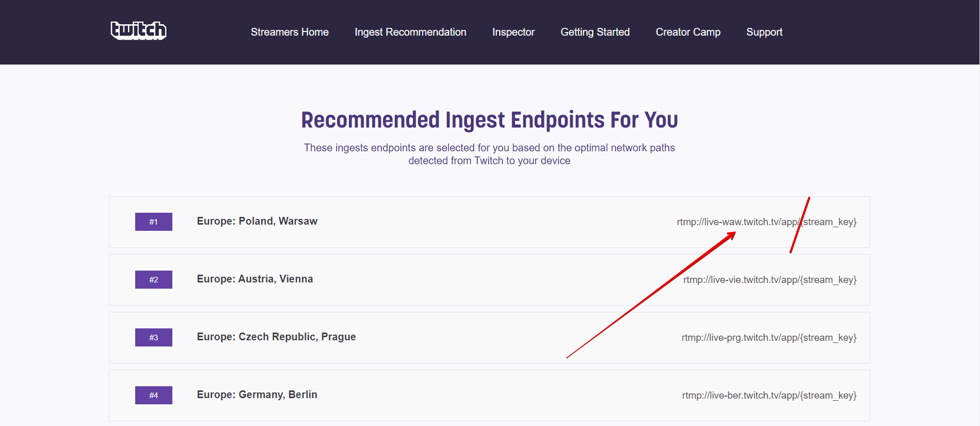Click the live-vie.twitch.tv rtmp URL
The width and height of the screenshot is (980, 426).
(x=770, y=280)
